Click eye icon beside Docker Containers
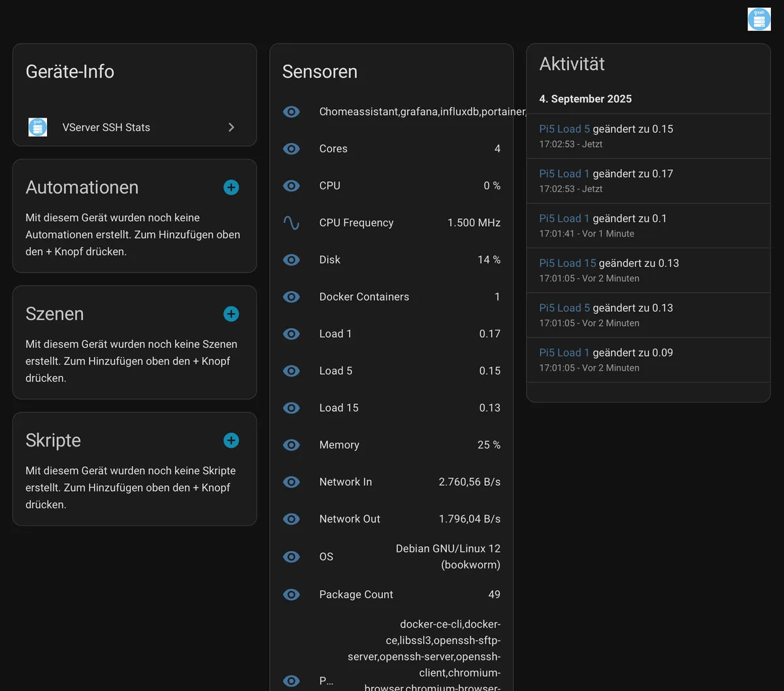Viewport: 784px width, 691px height. (291, 297)
